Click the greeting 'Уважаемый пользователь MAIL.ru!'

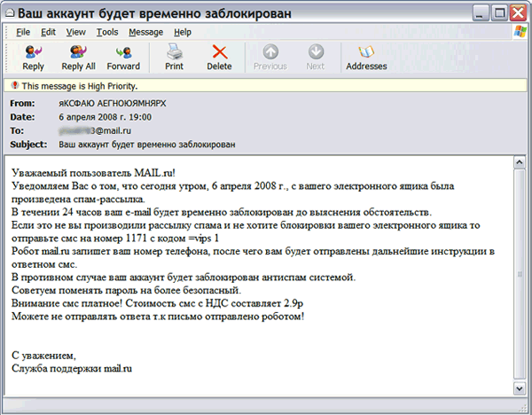click(x=93, y=173)
